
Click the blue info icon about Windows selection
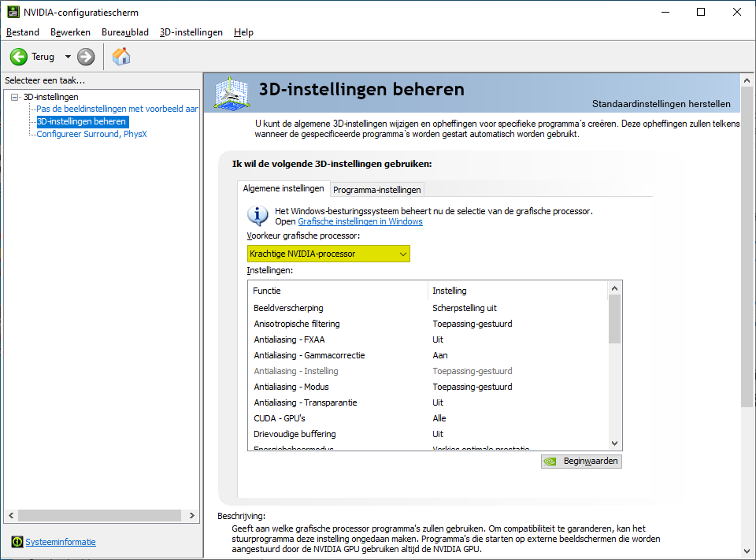click(258, 216)
